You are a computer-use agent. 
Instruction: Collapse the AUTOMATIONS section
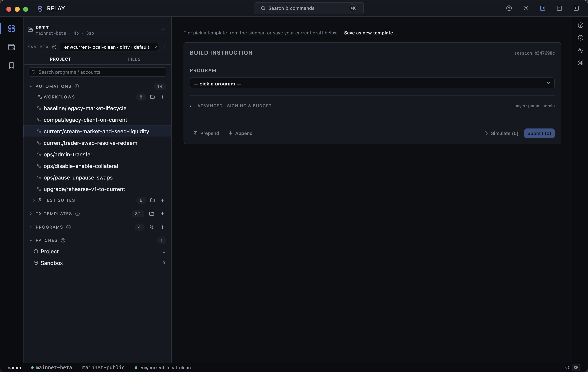click(x=31, y=86)
